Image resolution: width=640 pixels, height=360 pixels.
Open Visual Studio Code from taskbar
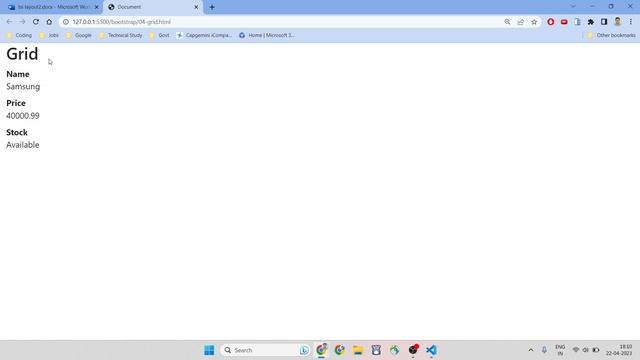(431, 350)
